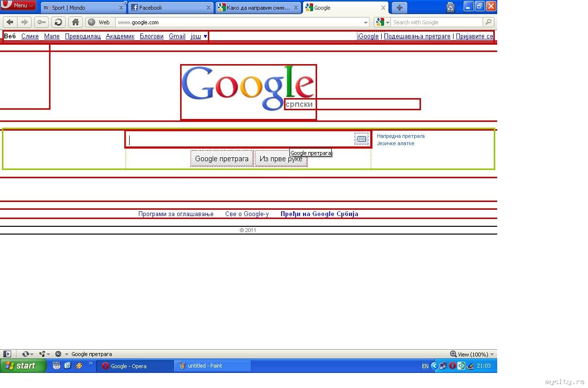Expand hidden tray icons arrow
The width and height of the screenshot is (588, 388).
click(x=435, y=366)
